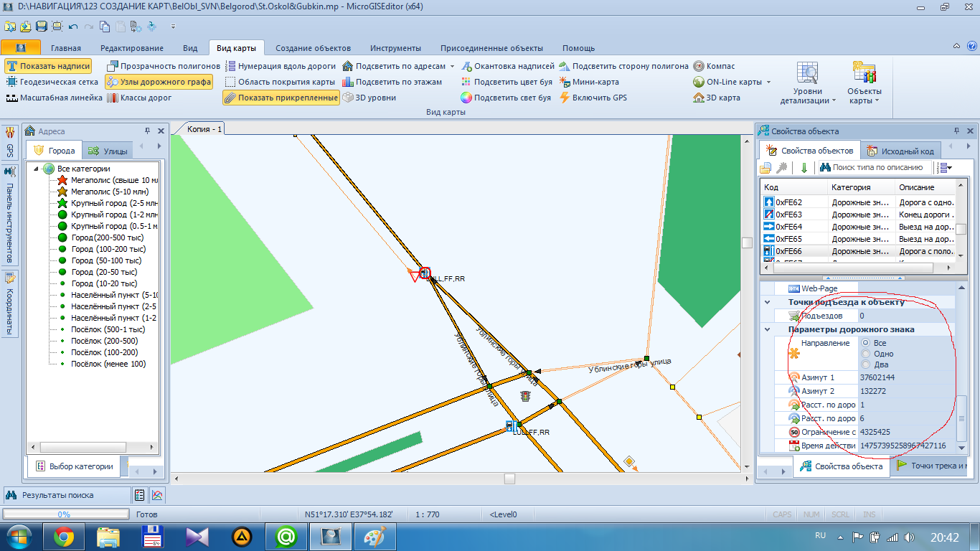
Task: Open the Улицы tab in Адреса panel
Action: coord(108,151)
